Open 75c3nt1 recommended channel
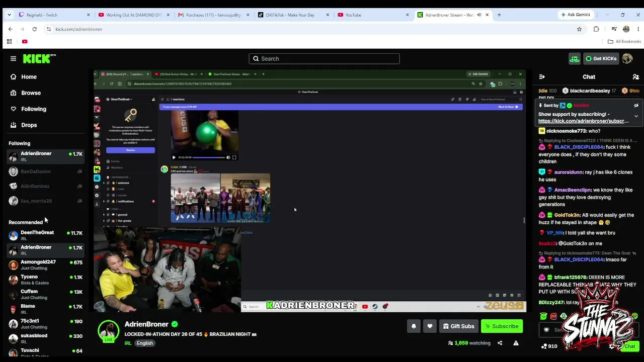 tap(45, 324)
